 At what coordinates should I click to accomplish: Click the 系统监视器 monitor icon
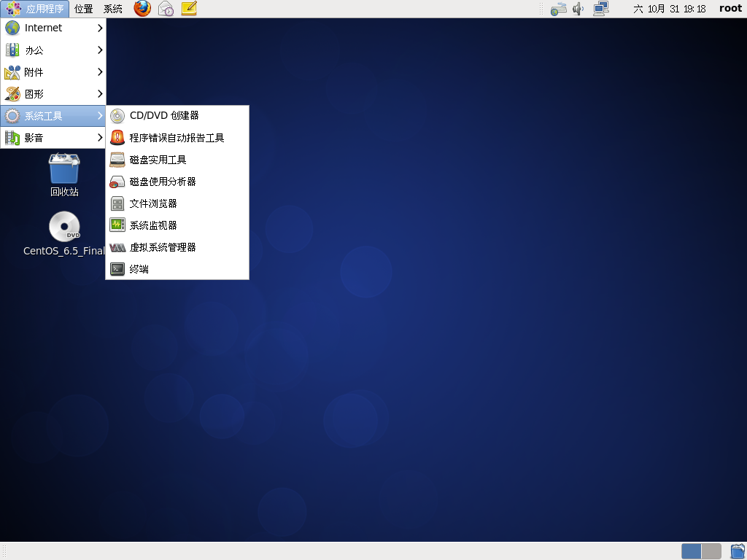[x=117, y=225]
